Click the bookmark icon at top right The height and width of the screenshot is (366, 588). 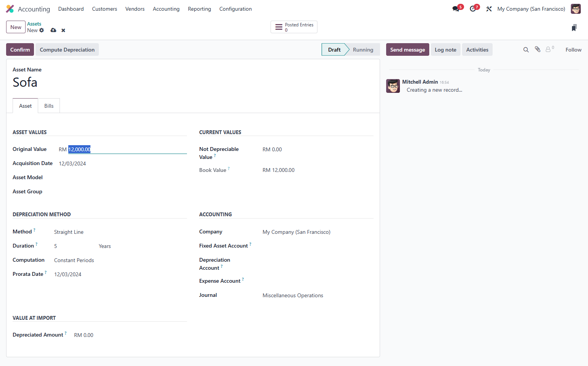pyautogui.click(x=574, y=28)
